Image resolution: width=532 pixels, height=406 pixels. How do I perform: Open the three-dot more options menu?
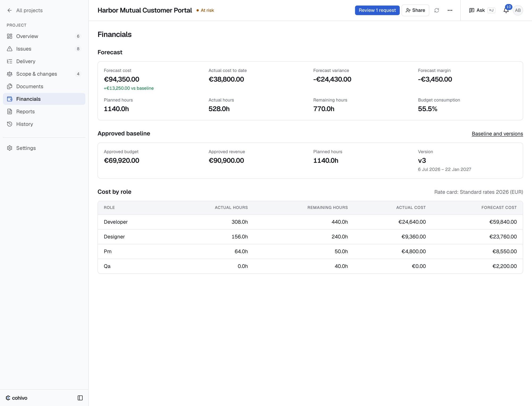pyautogui.click(x=450, y=10)
